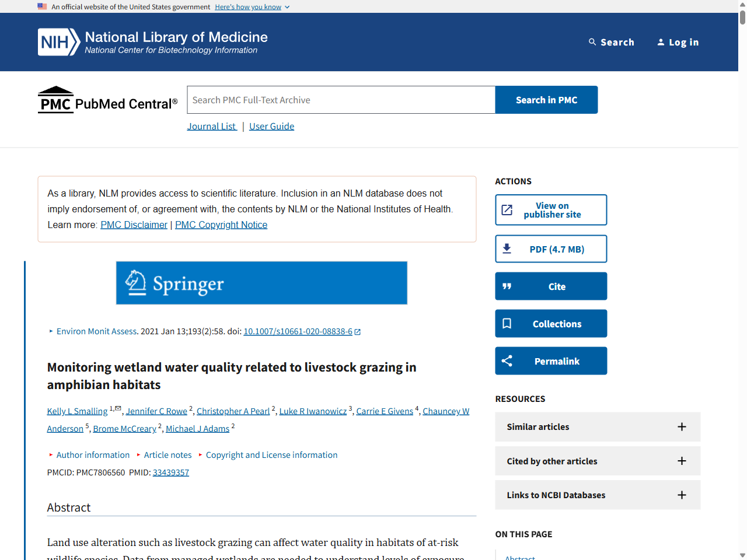Expand Here's how you know dropdown
The height and width of the screenshot is (560, 747).
point(252,7)
